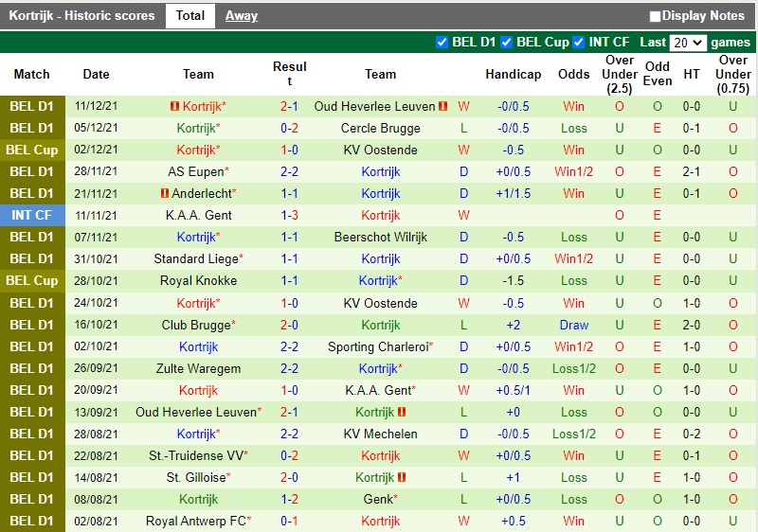Click the Over Under (2.5) column header

pyautogui.click(x=620, y=75)
